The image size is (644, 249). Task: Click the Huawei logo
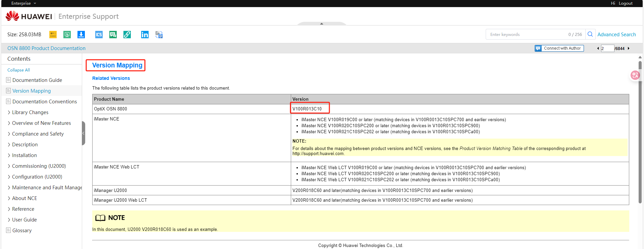pyautogui.click(x=29, y=16)
